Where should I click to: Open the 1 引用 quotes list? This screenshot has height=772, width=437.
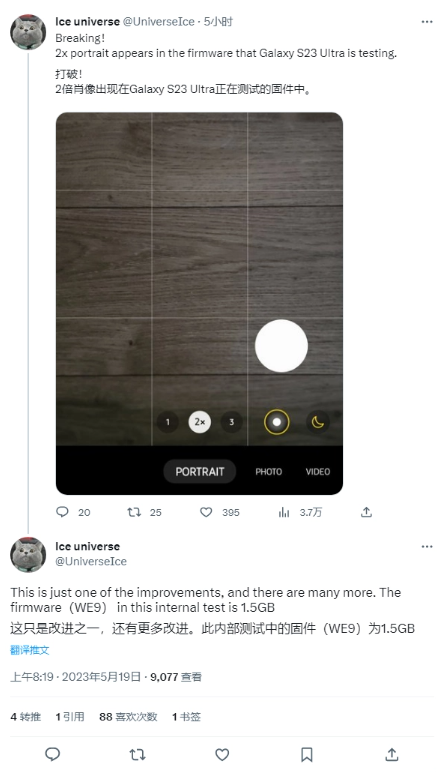tap(70, 716)
